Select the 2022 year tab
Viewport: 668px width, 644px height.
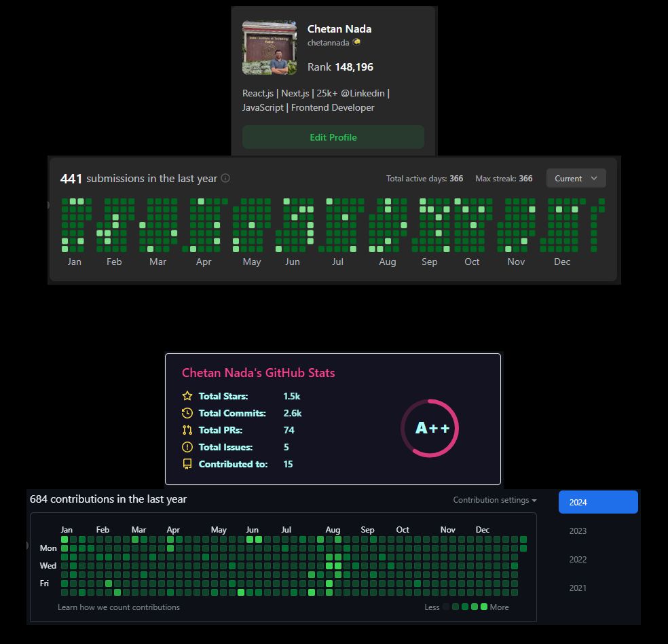(x=578, y=560)
